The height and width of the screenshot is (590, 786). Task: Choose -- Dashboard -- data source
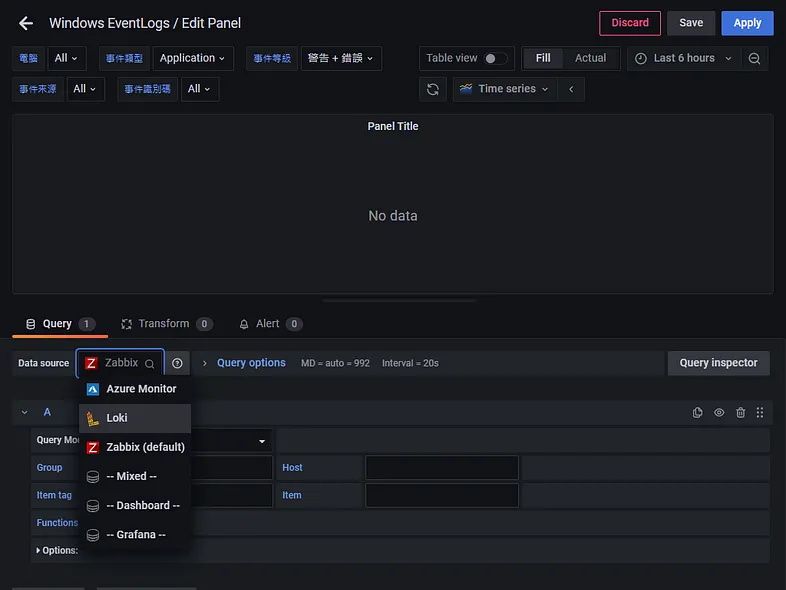pyautogui.click(x=135, y=505)
